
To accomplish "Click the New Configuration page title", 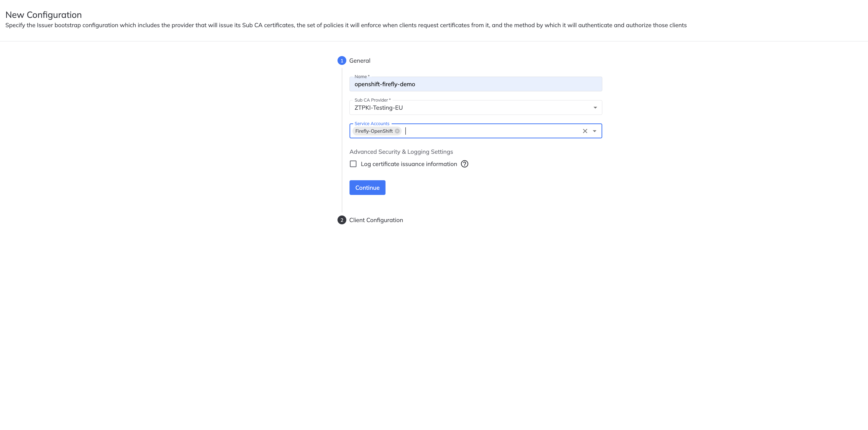I will [x=43, y=15].
